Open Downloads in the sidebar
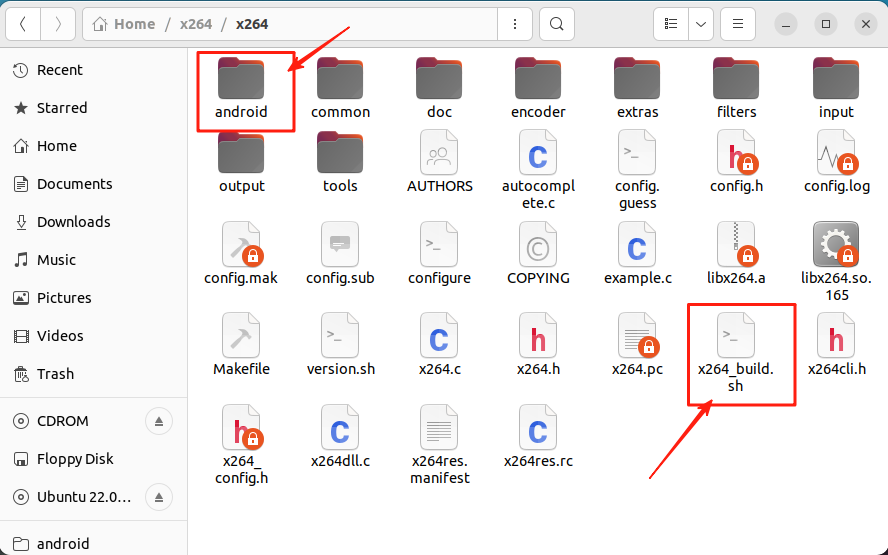 pyautogui.click(x=93, y=221)
